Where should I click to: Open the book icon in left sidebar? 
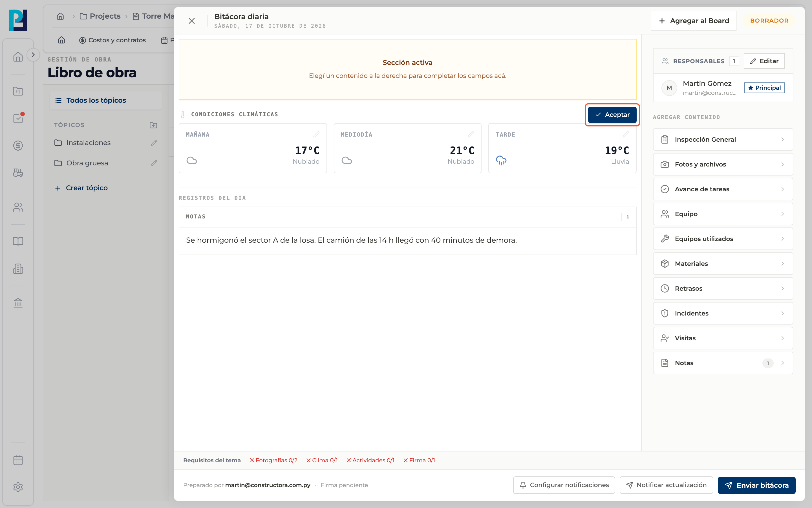[18, 241]
